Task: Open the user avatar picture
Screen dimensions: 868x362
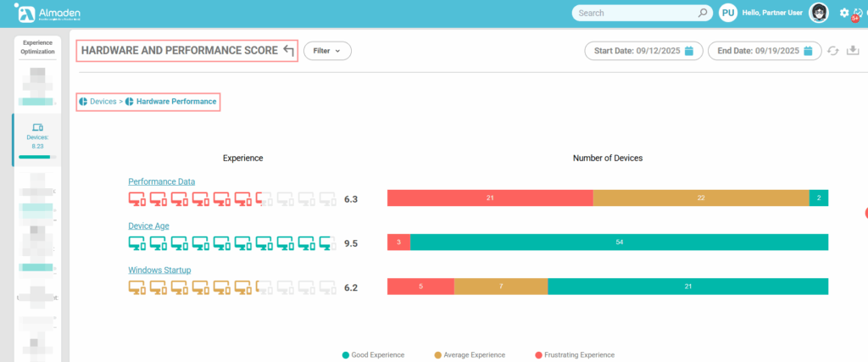Action: 819,13
